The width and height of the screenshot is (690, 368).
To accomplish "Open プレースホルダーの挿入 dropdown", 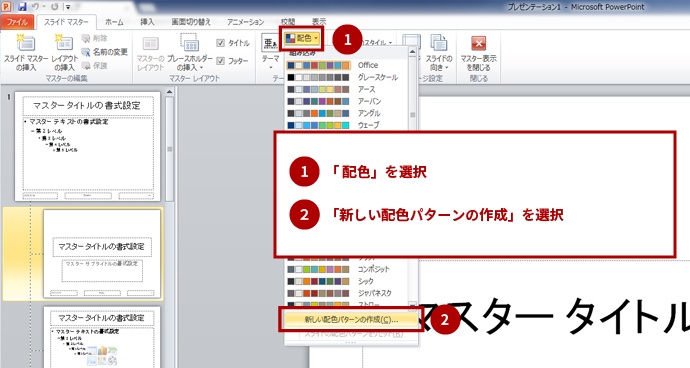I will point(190,53).
